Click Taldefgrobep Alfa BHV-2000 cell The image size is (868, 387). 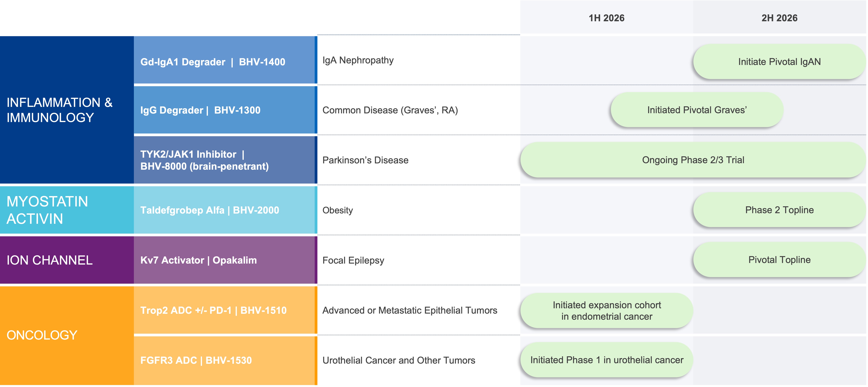pos(225,210)
